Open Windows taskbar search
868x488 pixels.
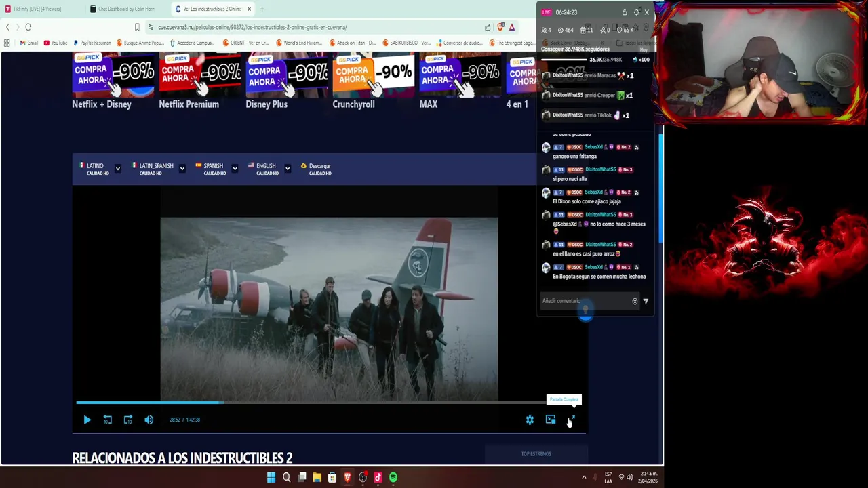tap(286, 477)
